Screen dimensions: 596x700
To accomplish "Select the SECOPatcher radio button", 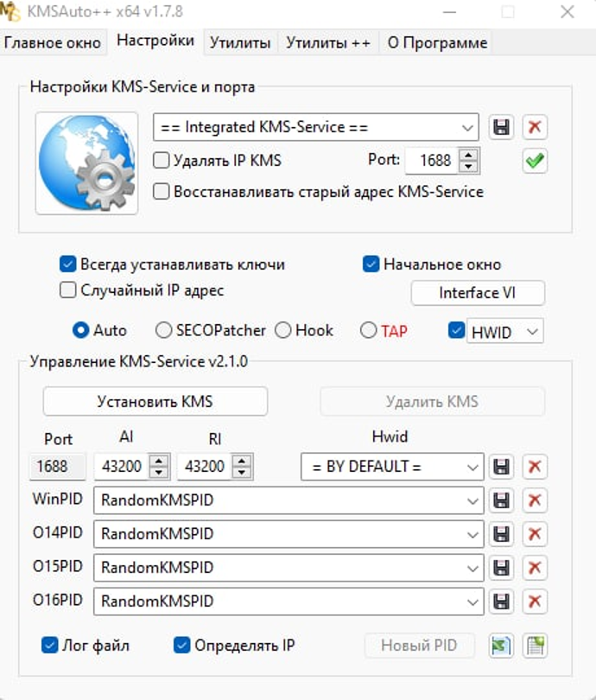I will click(x=164, y=330).
